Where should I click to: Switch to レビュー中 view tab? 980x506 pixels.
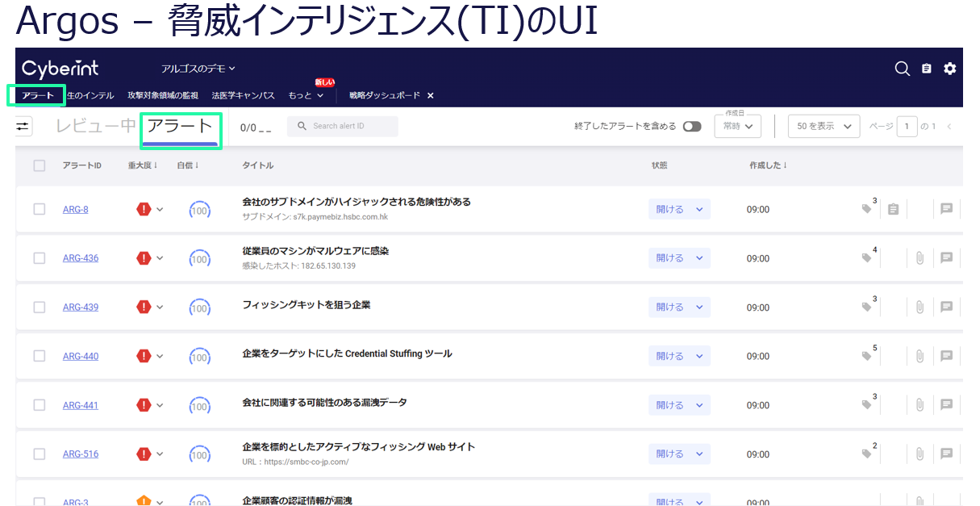pos(96,126)
